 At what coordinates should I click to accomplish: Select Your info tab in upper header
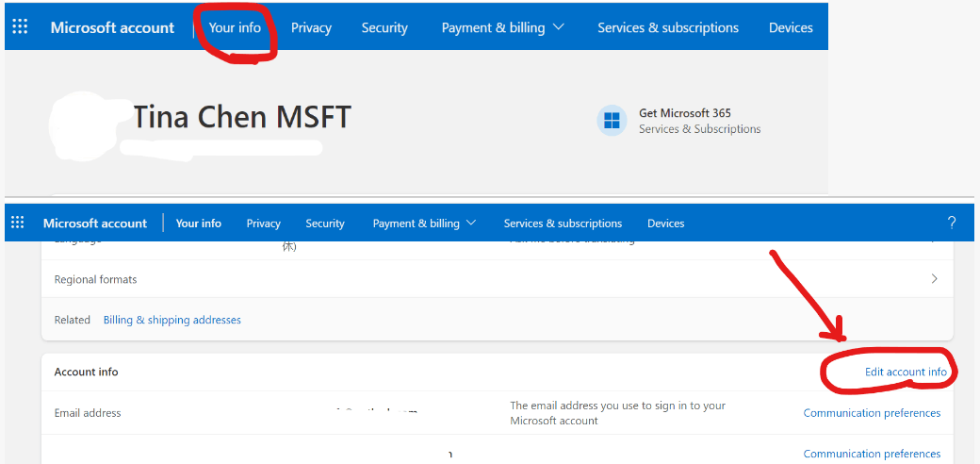click(235, 27)
